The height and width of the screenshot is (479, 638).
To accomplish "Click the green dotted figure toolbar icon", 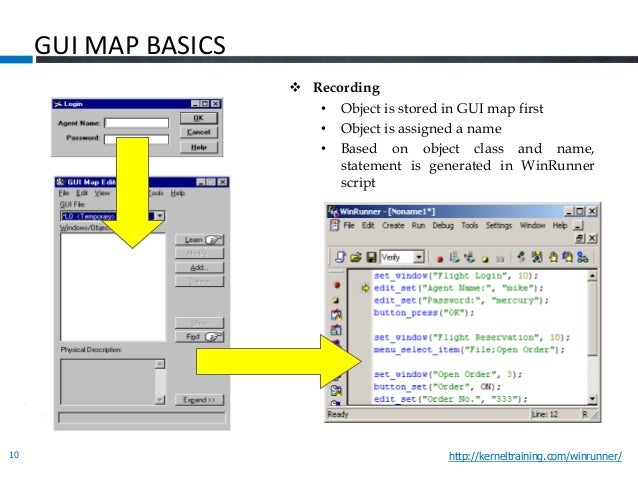I will (521, 257).
